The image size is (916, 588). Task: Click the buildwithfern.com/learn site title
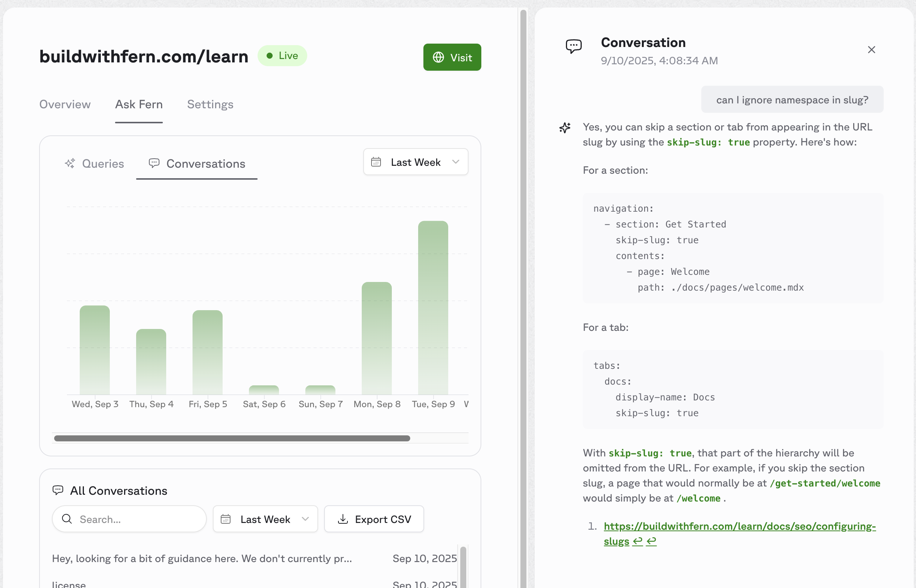pos(144,56)
